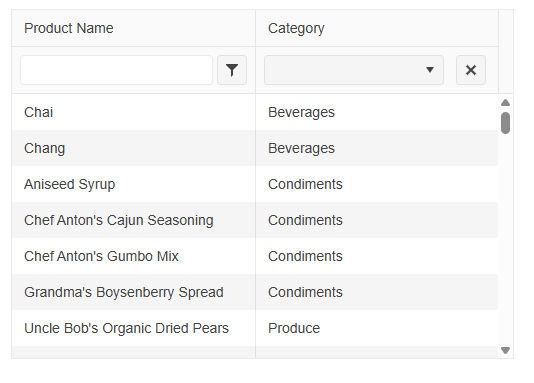Image resolution: width=534 pixels, height=383 pixels.
Task: Select Chef Anton's Cajun Seasoning row
Action: 255,220
